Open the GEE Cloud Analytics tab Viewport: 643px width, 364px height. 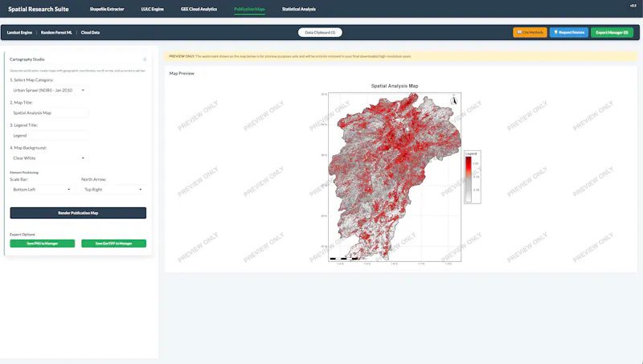[199, 9]
